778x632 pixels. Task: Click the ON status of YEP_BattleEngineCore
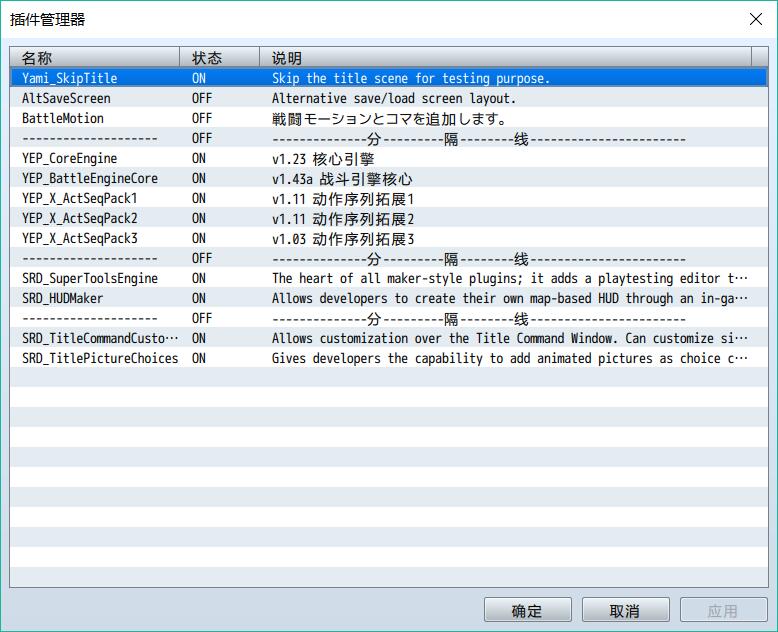point(199,178)
